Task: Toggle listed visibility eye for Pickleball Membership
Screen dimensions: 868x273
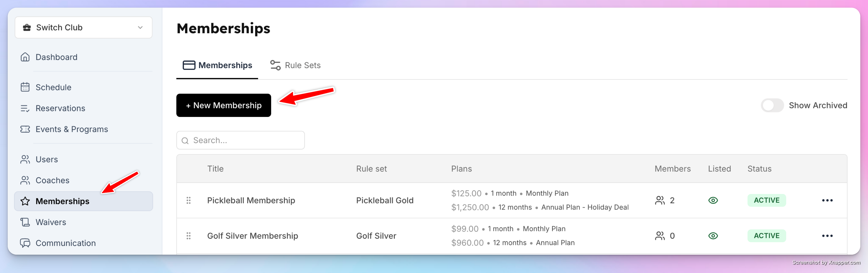Action: (713, 200)
